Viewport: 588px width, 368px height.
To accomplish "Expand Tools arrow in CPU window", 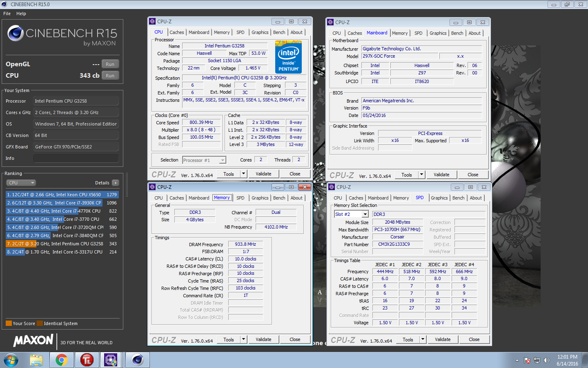I will click(243, 174).
